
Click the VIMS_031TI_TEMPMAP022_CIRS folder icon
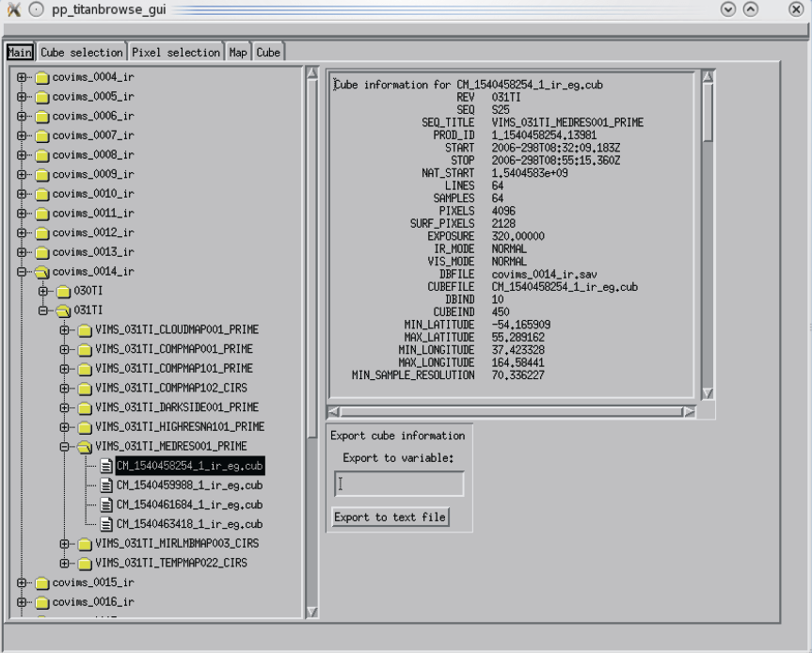tap(86, 563)
